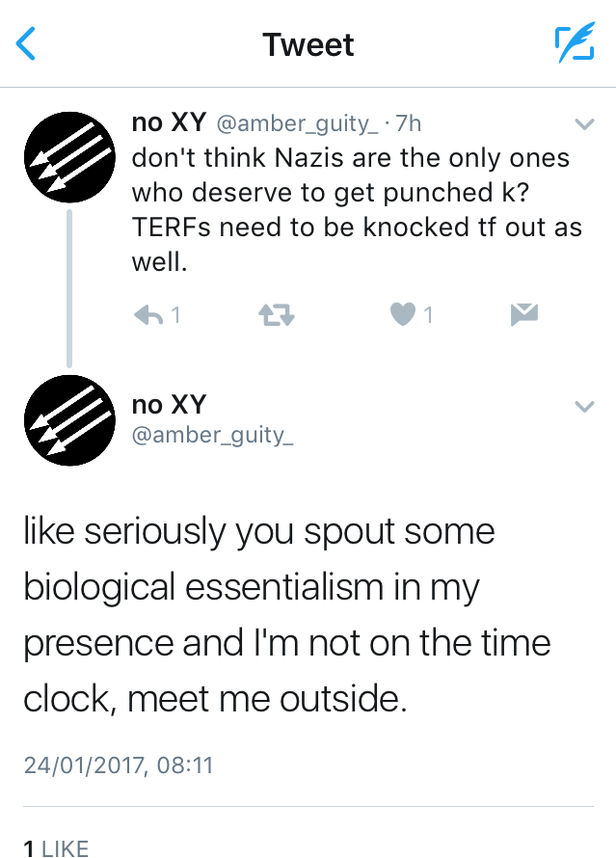The width and height of the screenshot is (616, 858).
Task: Open the "no XY" name on the main tweet
Action: pos(169,405)
